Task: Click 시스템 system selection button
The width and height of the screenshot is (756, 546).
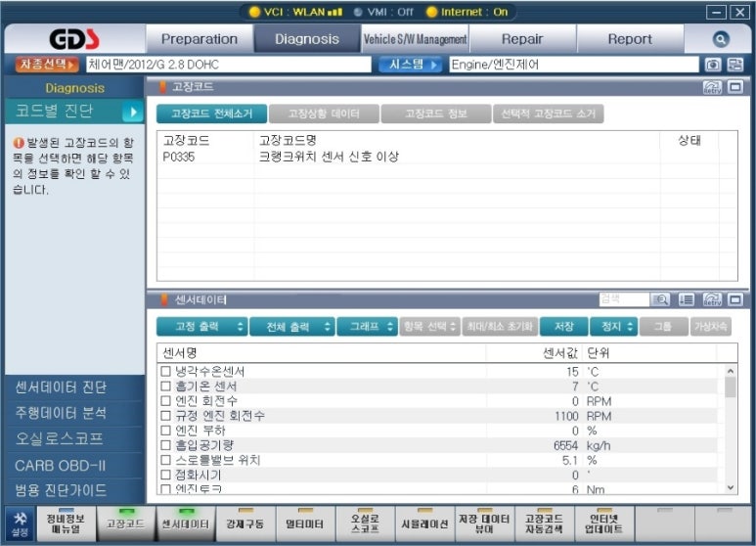Action: tap(411, 65)
